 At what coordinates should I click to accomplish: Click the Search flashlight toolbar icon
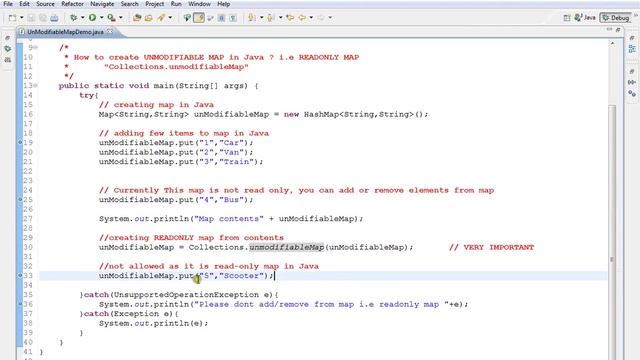coord(161,18)
